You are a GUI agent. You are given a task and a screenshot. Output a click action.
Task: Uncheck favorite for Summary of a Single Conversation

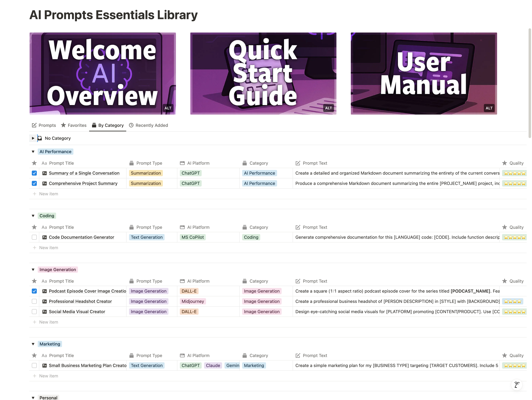(x=34, y=173)
